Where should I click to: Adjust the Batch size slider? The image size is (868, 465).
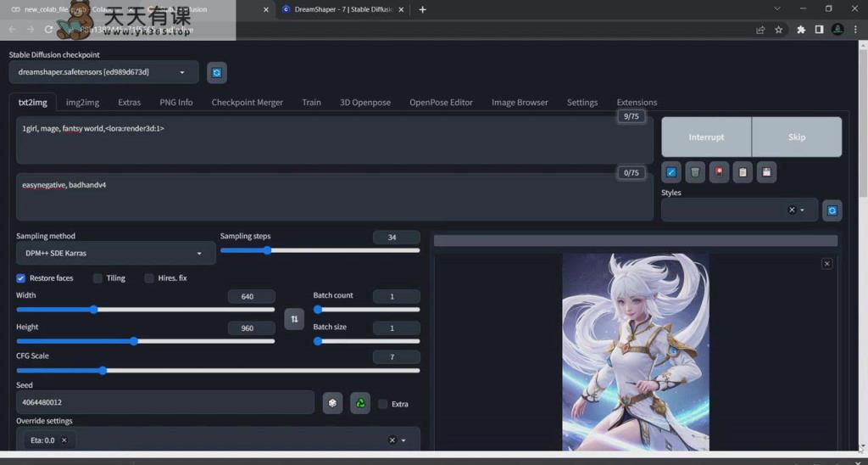coord(366,341)
